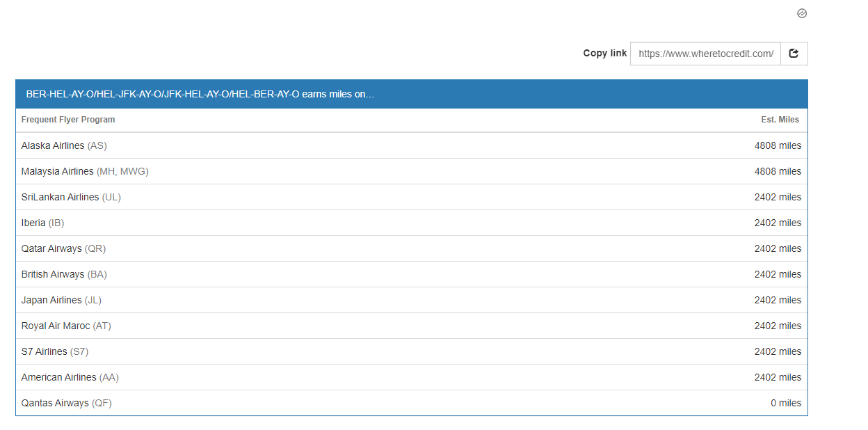This screenshot has height=430, width=868.
Task: Select the Malaysia Airlines (MH, MWG) name
Action: pos(85,171)
